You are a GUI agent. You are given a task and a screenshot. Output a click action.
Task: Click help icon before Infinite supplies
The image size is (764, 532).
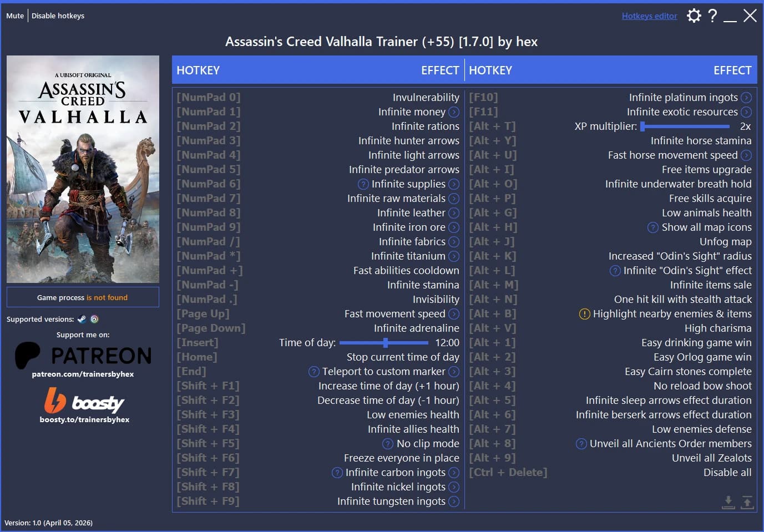point(363,184)
